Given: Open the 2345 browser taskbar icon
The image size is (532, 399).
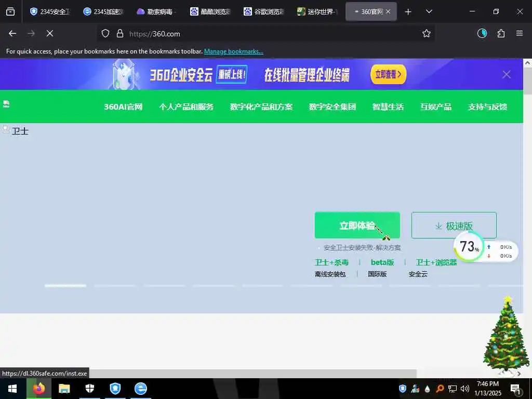Looking at the screenshot, I should click(x=140, y=389).
